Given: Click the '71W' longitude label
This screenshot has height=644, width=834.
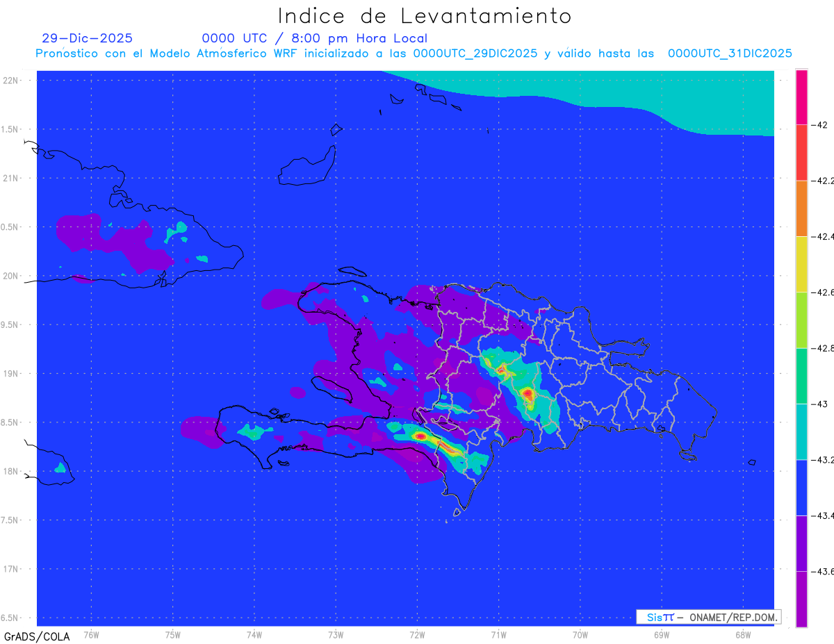Looking at the screenshot, I should point(498,634).
